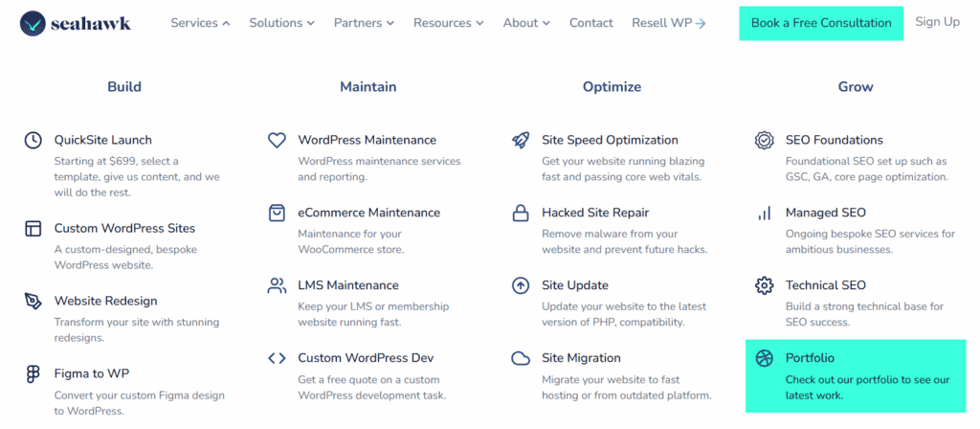Click the seahawk logo
The width and height of the screenshot is (980, 429).
coord(75,23)
